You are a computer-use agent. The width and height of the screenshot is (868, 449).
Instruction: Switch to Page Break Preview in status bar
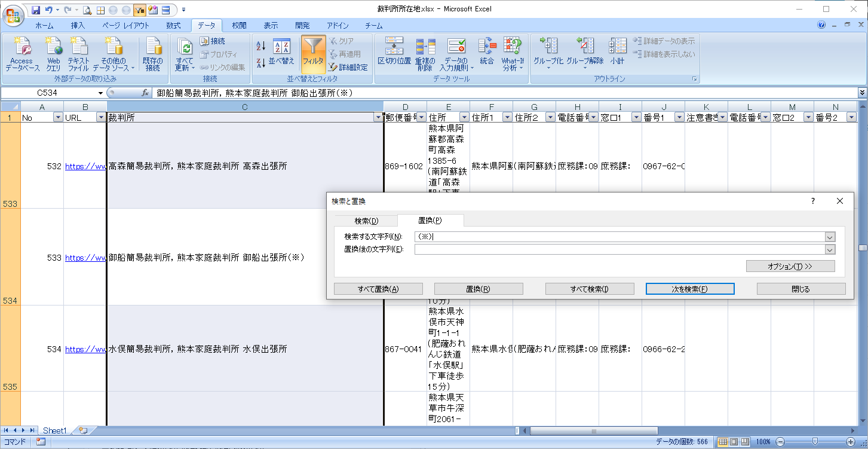coord(744,442)
